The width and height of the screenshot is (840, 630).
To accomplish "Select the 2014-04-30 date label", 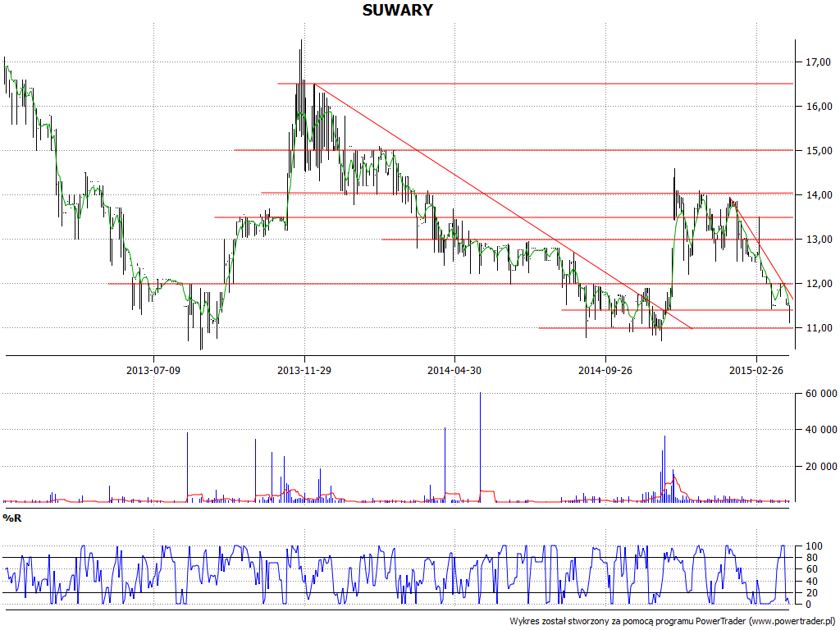I will click(x=454, y=370).
